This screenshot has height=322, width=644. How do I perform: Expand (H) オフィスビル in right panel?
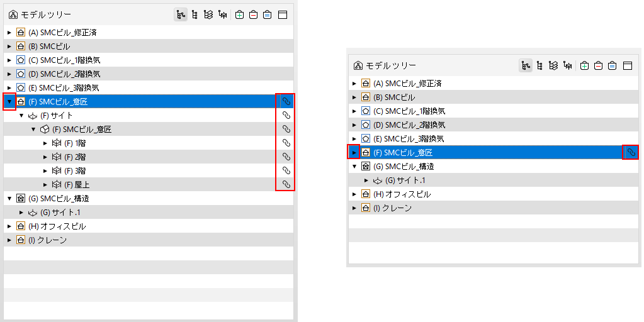tap(354, 194)
